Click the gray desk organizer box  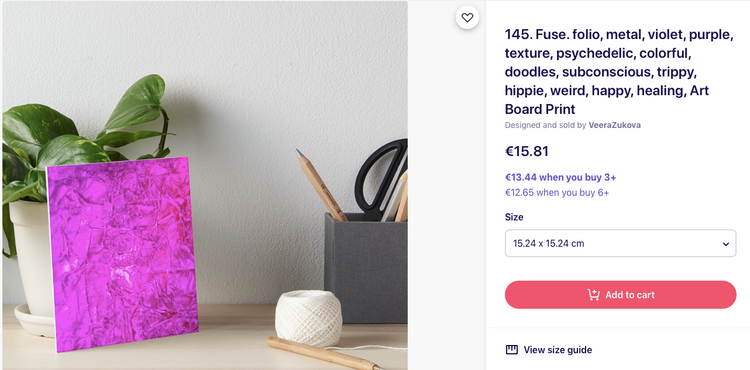click(x=366, y=268)
